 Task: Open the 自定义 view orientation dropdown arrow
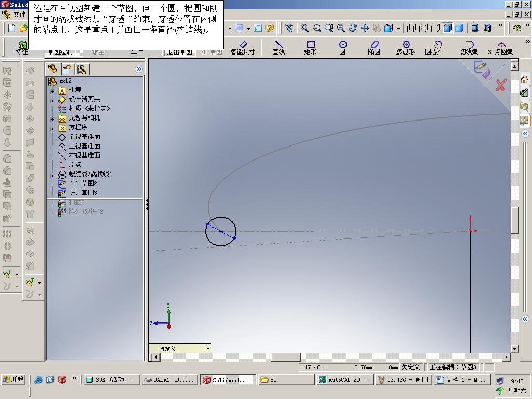pyautogui.click(x=208, y=349)
